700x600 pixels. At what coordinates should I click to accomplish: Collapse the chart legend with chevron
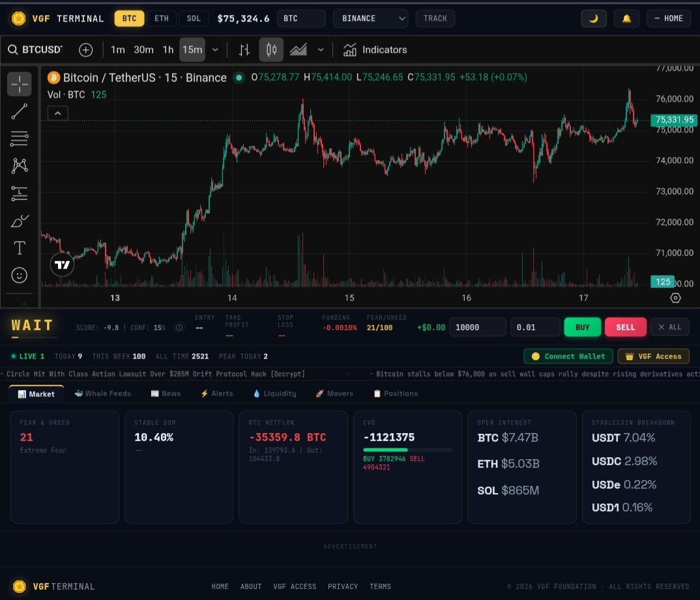pos(57,113)
